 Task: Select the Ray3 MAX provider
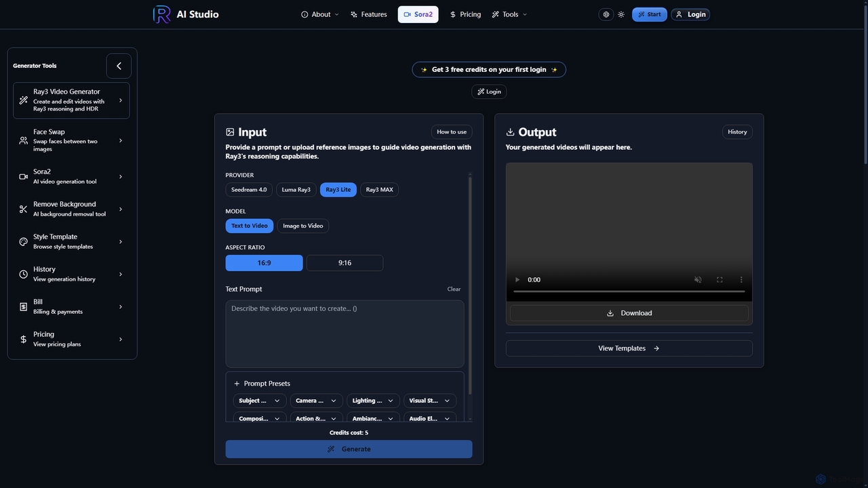tap(380, 190)
